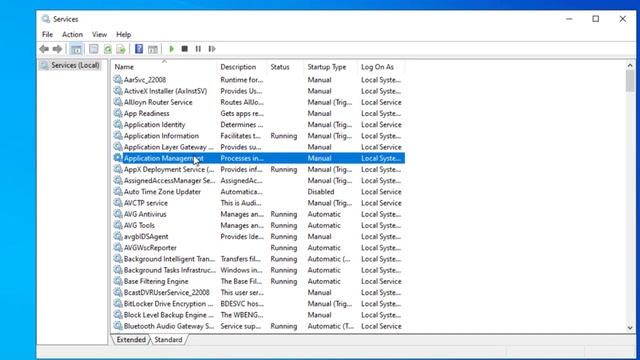Select Background Intelligent Transfer service row
Viewport: 640px width, 360px height.
click(258, 259)
